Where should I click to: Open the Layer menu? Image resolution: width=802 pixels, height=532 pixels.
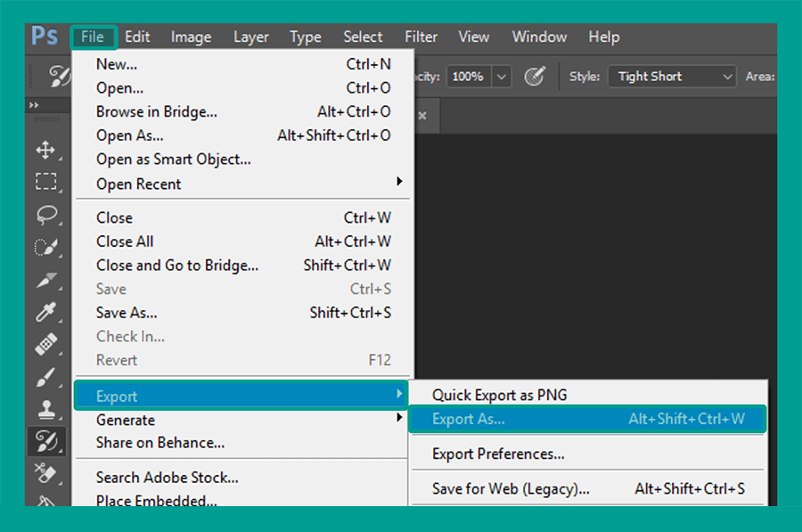point(250,37)
